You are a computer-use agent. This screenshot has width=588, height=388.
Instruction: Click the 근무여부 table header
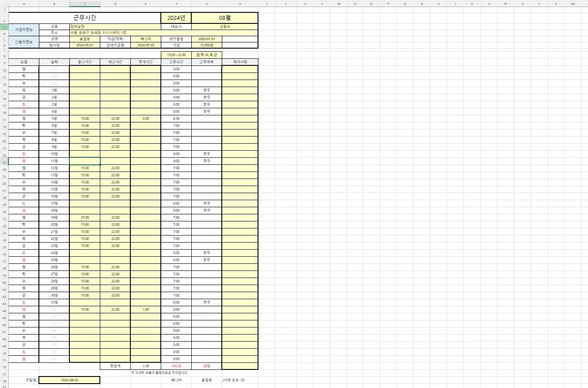point(207,62)
